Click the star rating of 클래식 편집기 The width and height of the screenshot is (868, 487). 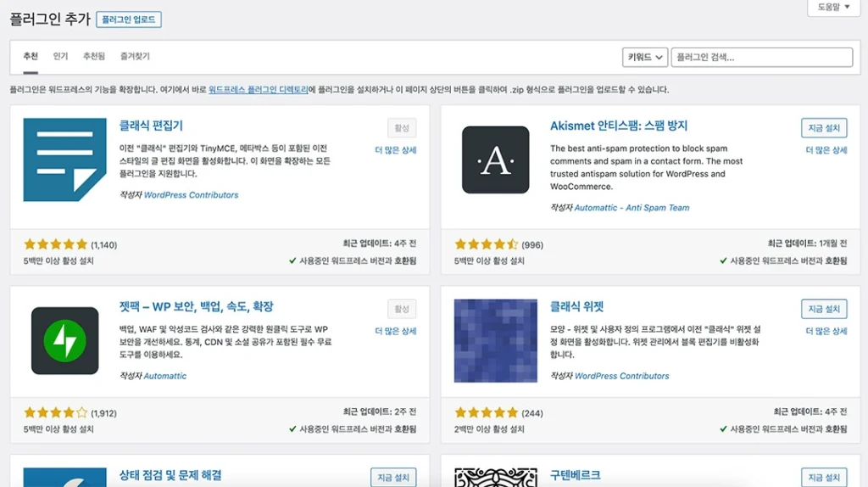tap(55, 243)
